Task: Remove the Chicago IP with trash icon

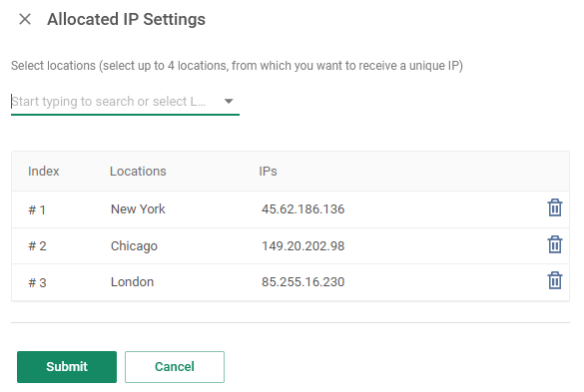Action: point(555,244)
